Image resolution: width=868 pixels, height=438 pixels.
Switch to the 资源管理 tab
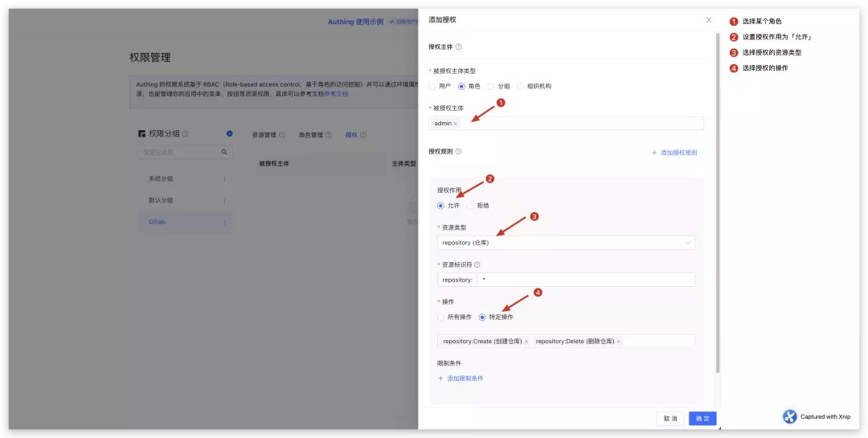pyautogui.click(x=264, y=135)
